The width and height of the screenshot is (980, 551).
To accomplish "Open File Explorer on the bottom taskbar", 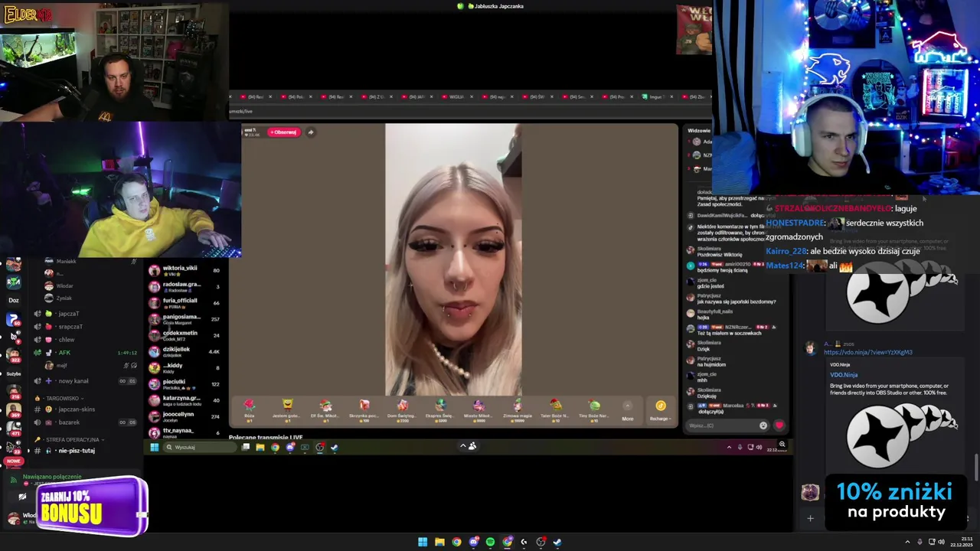I will [x=439, y=542].
